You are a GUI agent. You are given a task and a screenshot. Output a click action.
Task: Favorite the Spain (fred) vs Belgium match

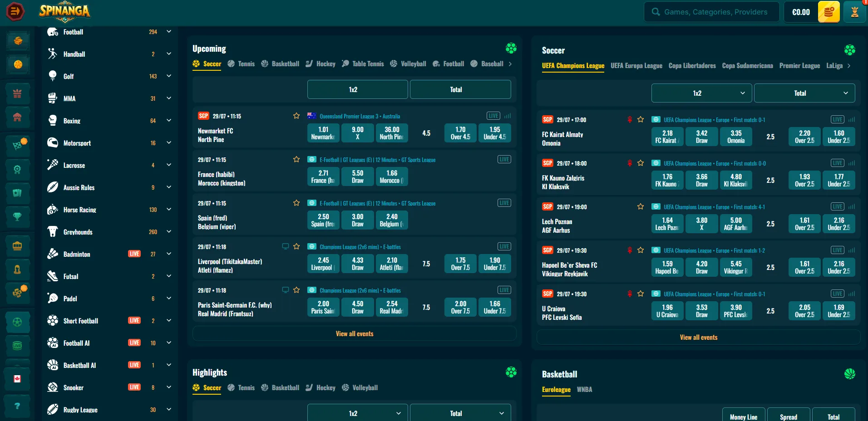(296, 203)
